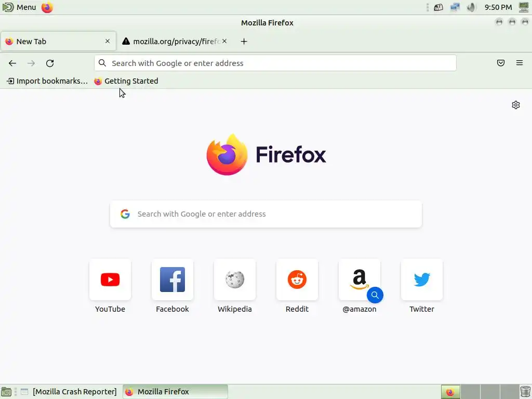The image size is (532, 399).
Task: Open the trash icon in bottom panel
Action: tap(525, 392)
